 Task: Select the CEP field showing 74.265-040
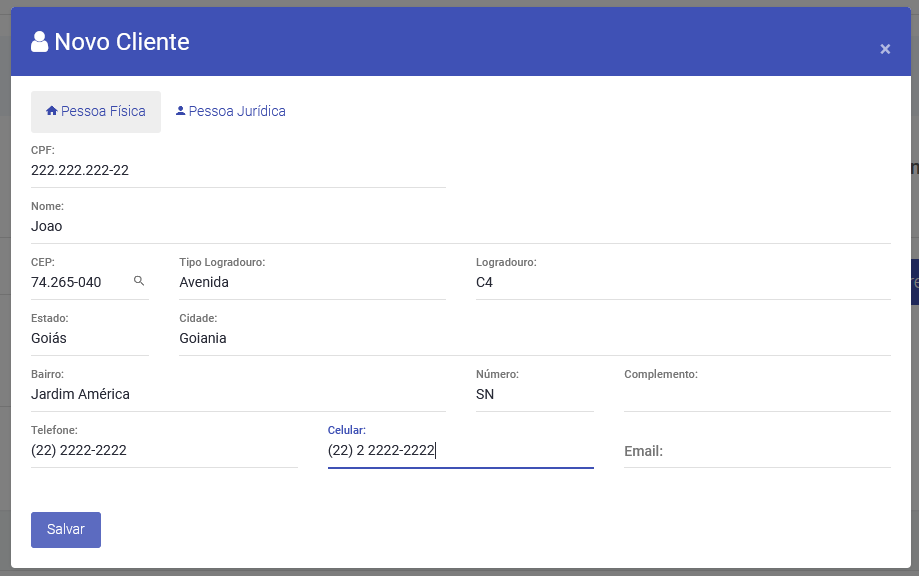point(78,283)
